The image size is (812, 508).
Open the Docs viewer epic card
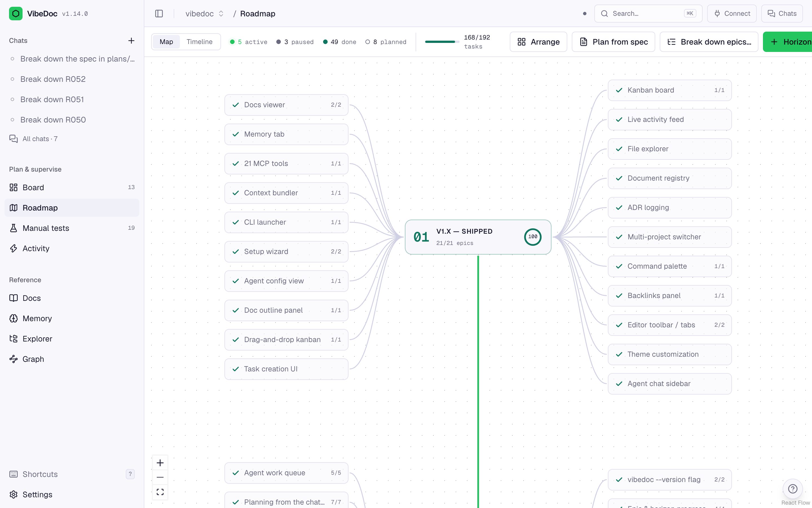[x=286, y=105]
